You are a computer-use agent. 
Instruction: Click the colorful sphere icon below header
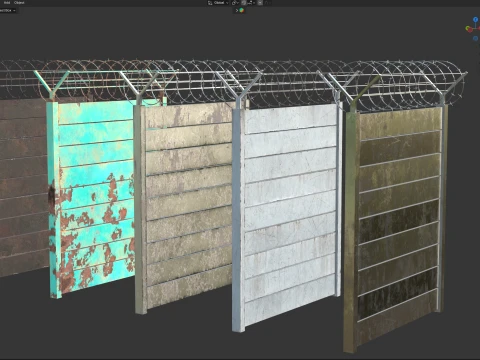[x=242, y=10]
